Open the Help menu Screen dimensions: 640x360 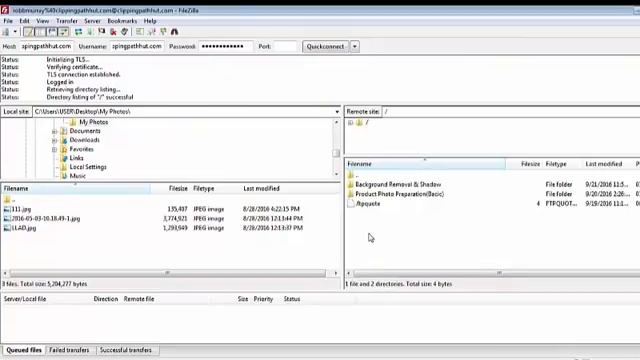click(x=150, y=21)
